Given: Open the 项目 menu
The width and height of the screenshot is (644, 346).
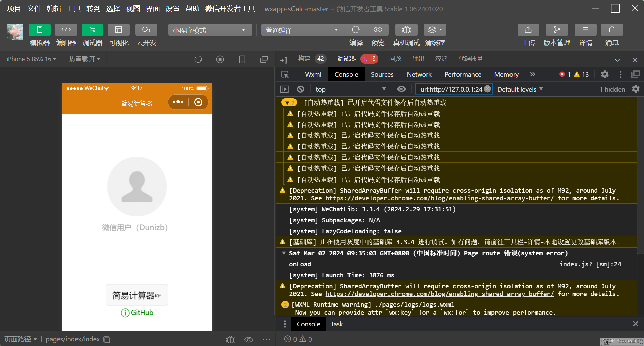Looking at the screenshot, I should [14, 9].
